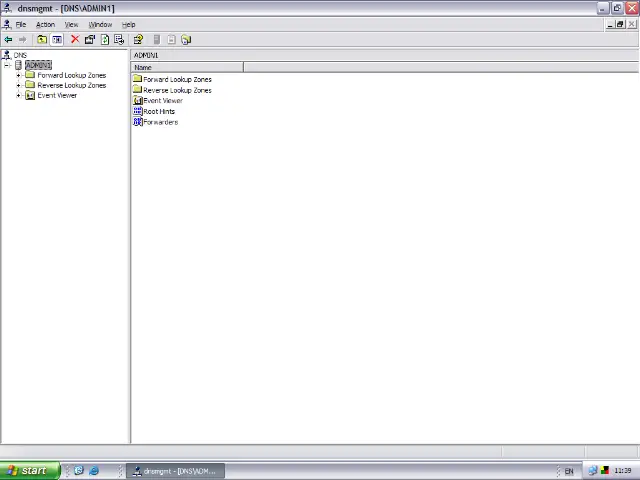Delete with the red X icon
The width and height of the screenshot is (640, 480).
[75, 40]
